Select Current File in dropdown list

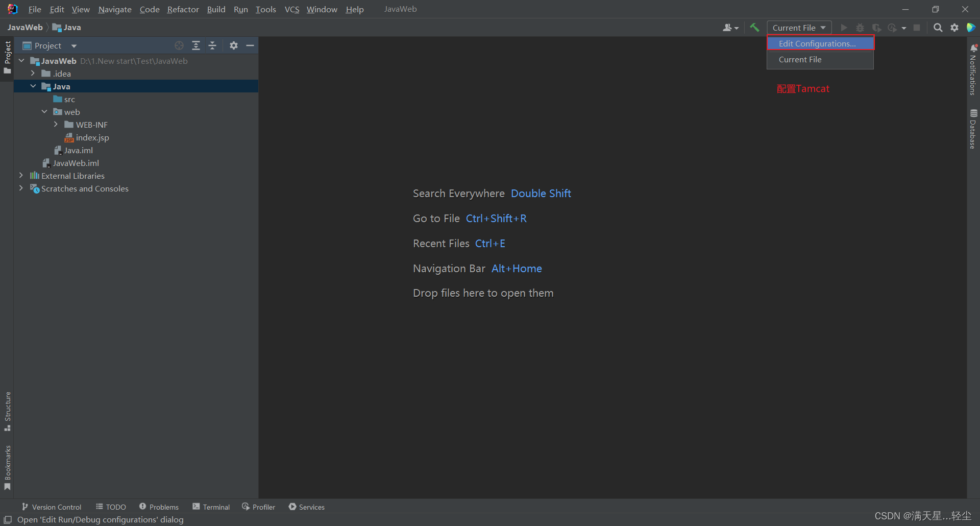[820, 60]
